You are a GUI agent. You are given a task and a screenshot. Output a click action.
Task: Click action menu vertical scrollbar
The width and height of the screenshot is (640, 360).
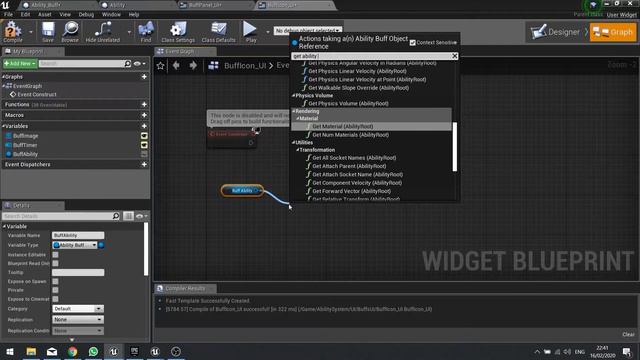click(455, 147)
